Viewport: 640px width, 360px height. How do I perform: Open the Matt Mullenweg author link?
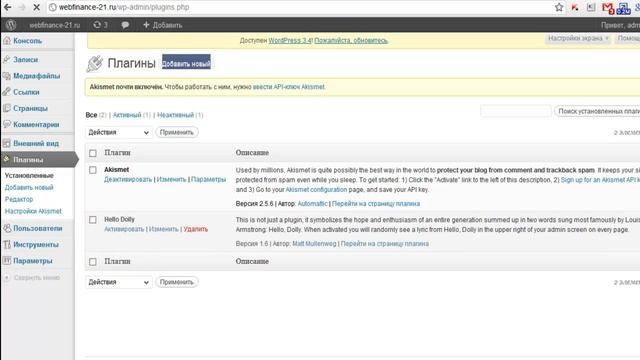314,244
